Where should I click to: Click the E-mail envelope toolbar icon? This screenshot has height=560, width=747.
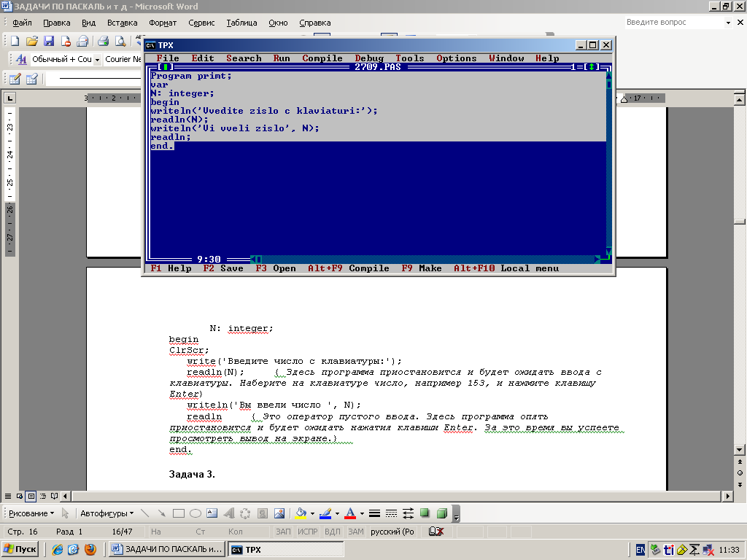coord(82,42)
